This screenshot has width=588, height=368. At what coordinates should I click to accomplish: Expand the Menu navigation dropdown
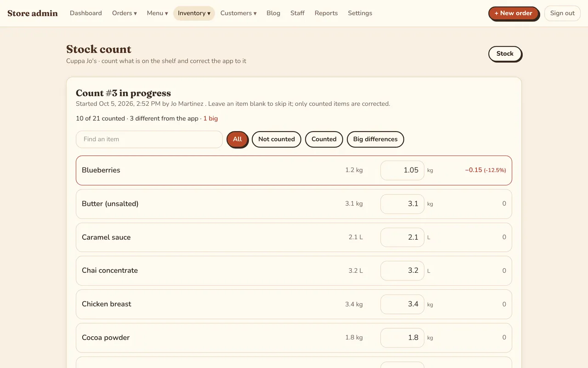click(x=158, y=13)
